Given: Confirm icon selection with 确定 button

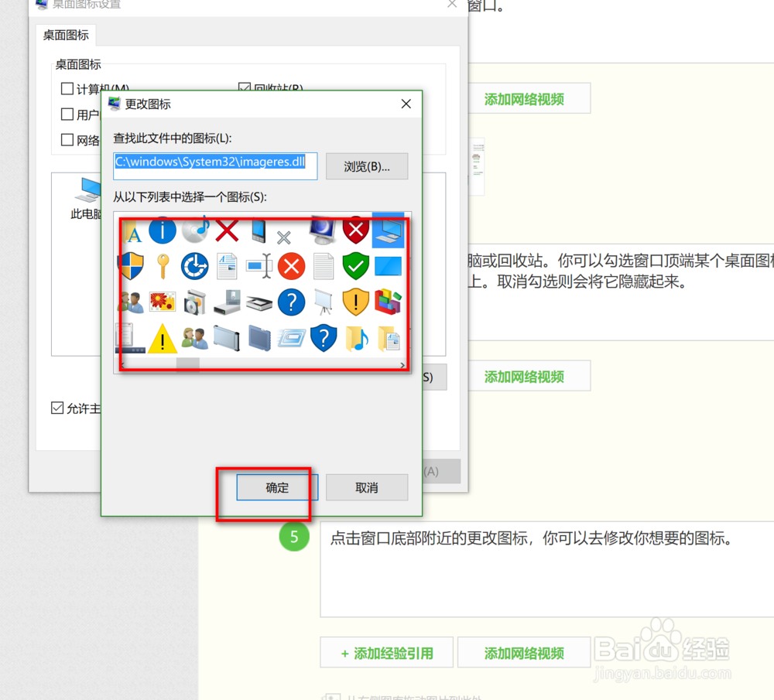Looking at the screenshot, I should 276,487.
